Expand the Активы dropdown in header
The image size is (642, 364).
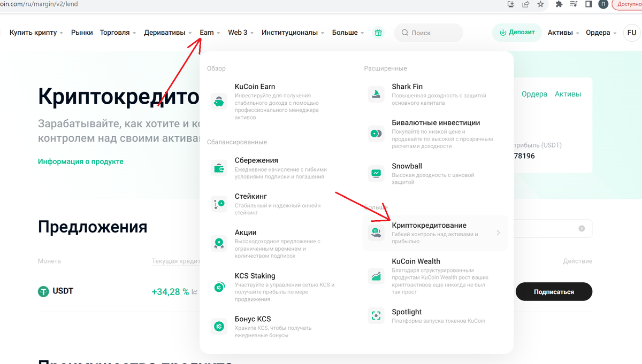point(563,33)
